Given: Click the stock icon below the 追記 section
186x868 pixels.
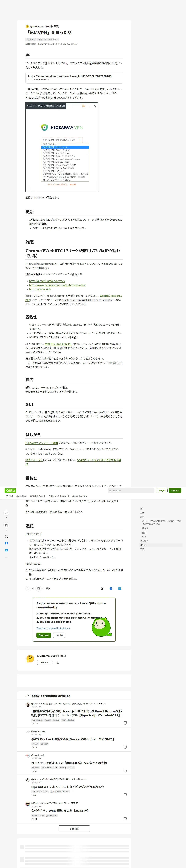Looking at the screenshot, I should click(x=39, y=589).
